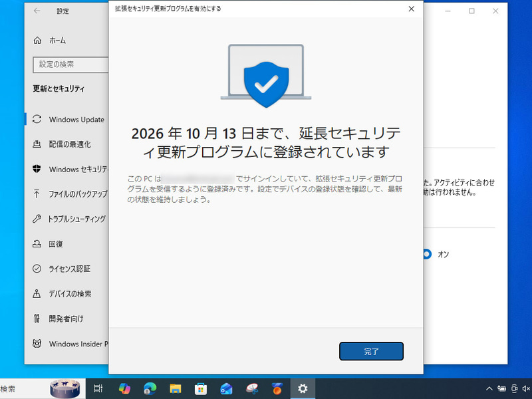Click the back arrow in Settings
Image resolution: width=532 pixels, height=399 pixels.
(38, 11)
